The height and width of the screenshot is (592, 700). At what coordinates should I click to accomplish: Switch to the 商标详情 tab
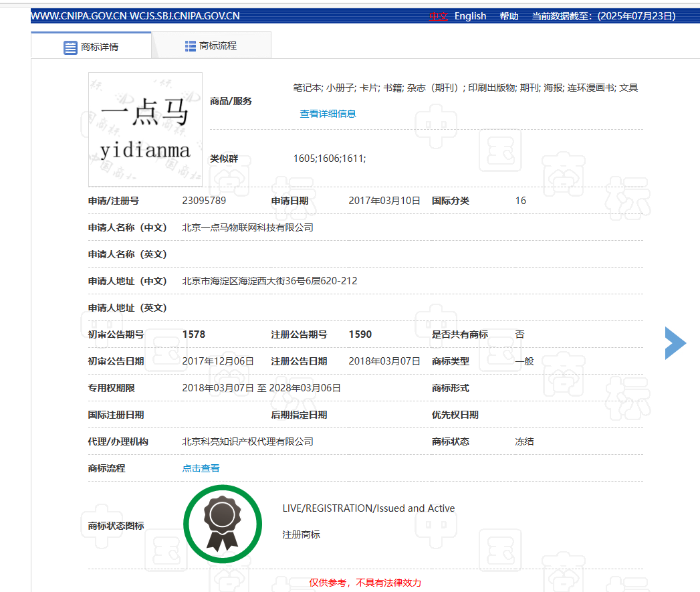(92, 47)
